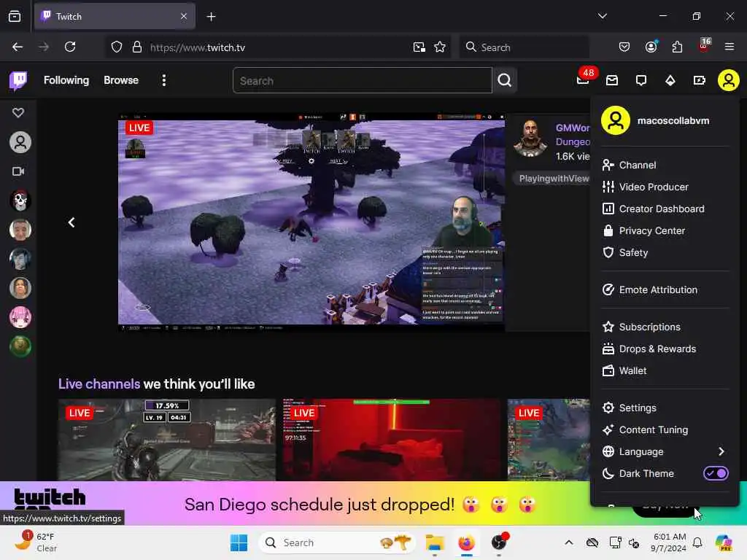Screen dimensions: 747x560
Task: Click the clips creation icon in top bar
Action: click(700, 80)
